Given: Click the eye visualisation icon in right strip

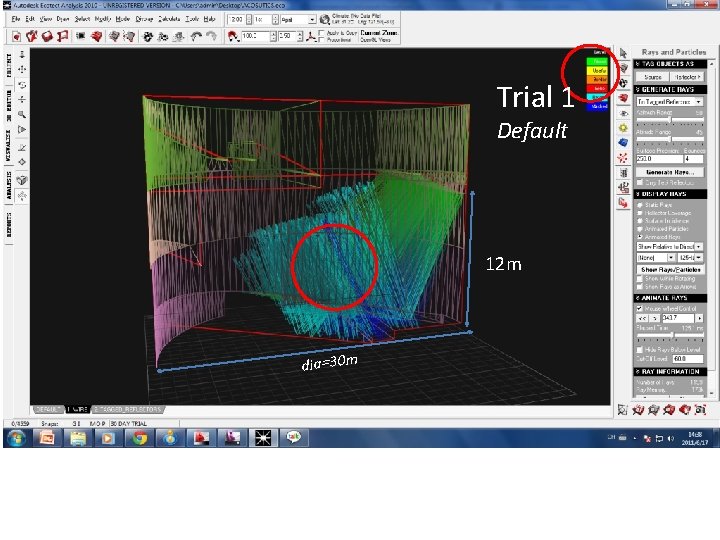Looking at the screenshot, I should [x=623, y=113].
